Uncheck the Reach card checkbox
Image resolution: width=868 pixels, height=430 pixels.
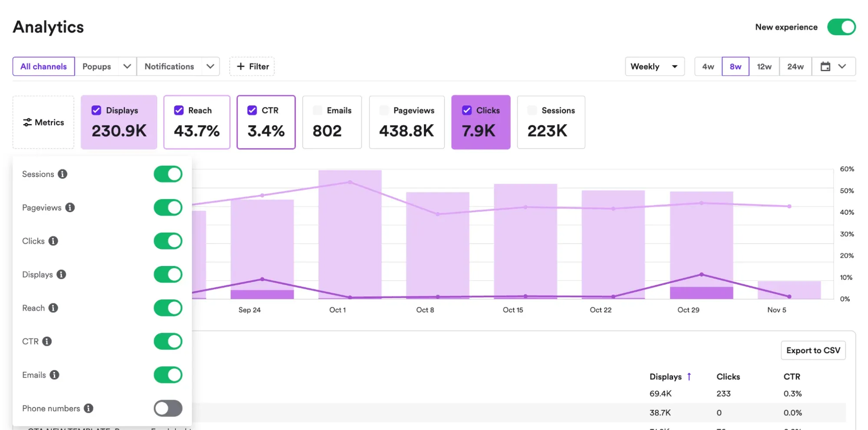[179, 110]
